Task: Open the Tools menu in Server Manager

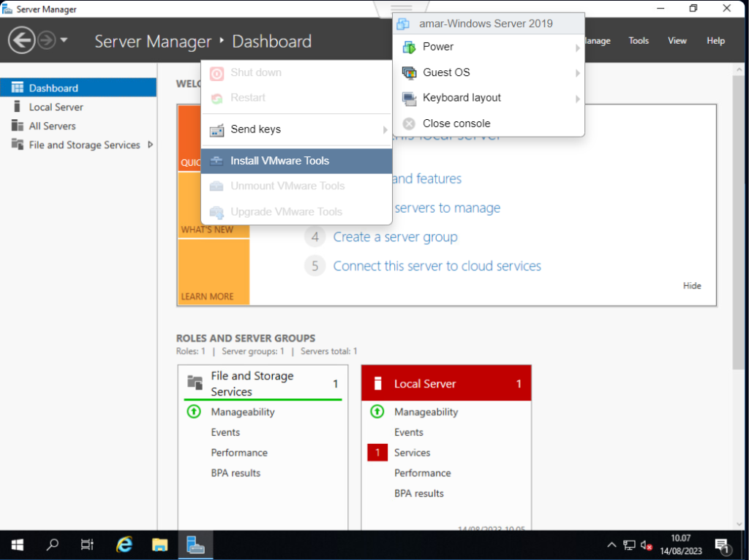Action: click(639, 41)
